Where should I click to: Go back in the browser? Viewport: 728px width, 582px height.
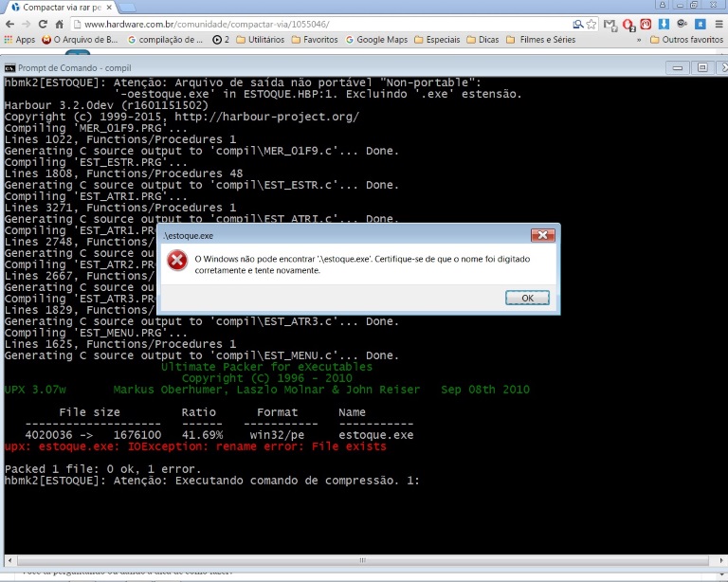point(9,24)
